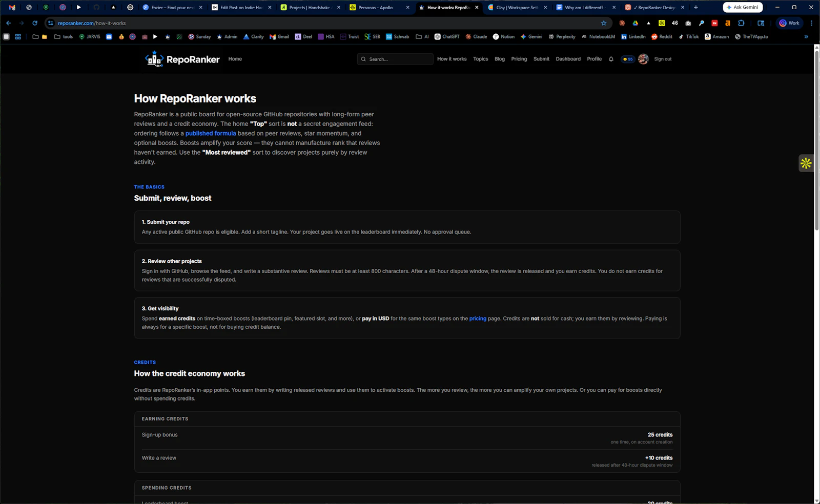Open the TikTok bookmark

coord(688,37)
